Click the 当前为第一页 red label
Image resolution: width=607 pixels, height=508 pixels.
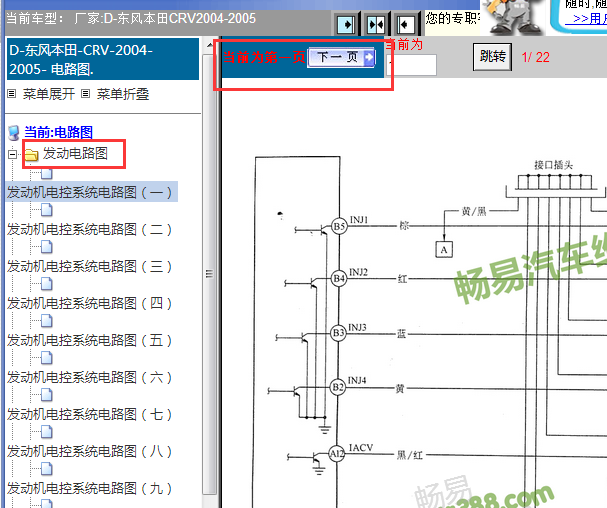(264, 57)
